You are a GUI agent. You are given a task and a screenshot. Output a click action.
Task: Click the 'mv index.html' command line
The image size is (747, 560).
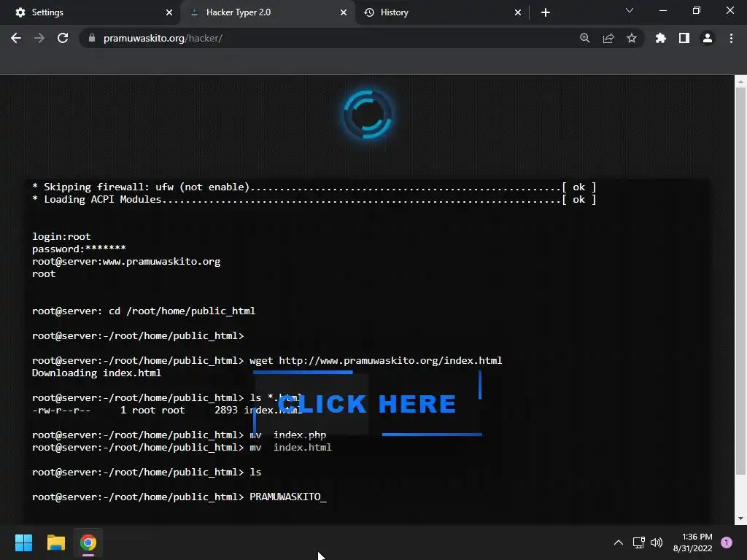[x=182, y=447]
